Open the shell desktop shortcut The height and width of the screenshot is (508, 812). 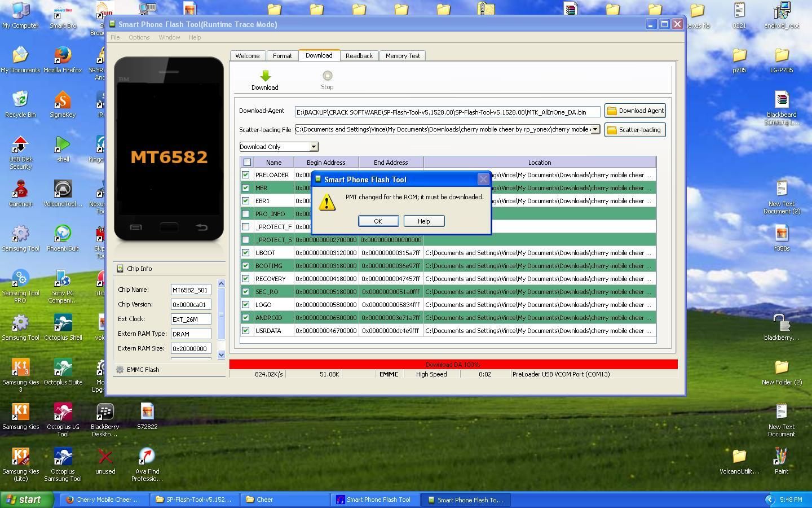tap(63, 144)
